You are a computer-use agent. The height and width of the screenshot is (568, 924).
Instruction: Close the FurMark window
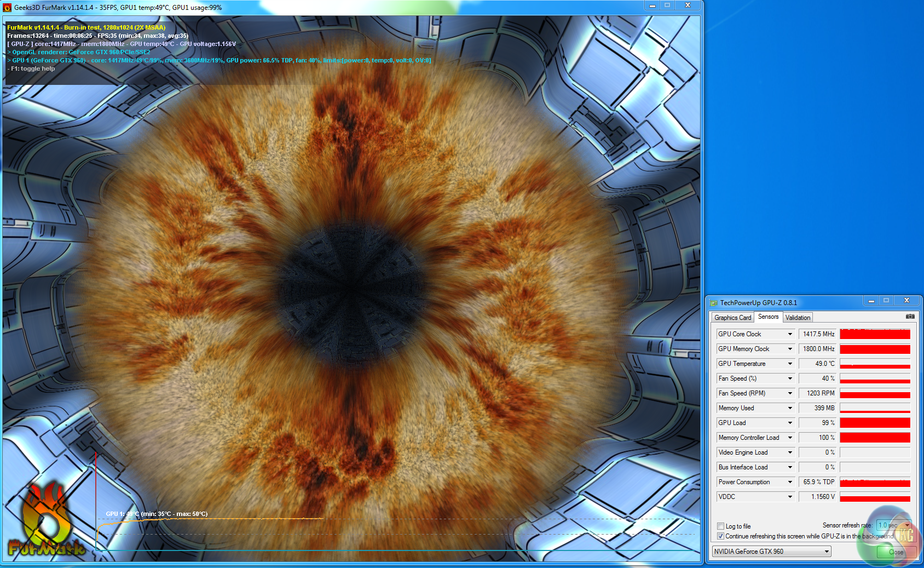pyautogui.click(x=688, y=5)
